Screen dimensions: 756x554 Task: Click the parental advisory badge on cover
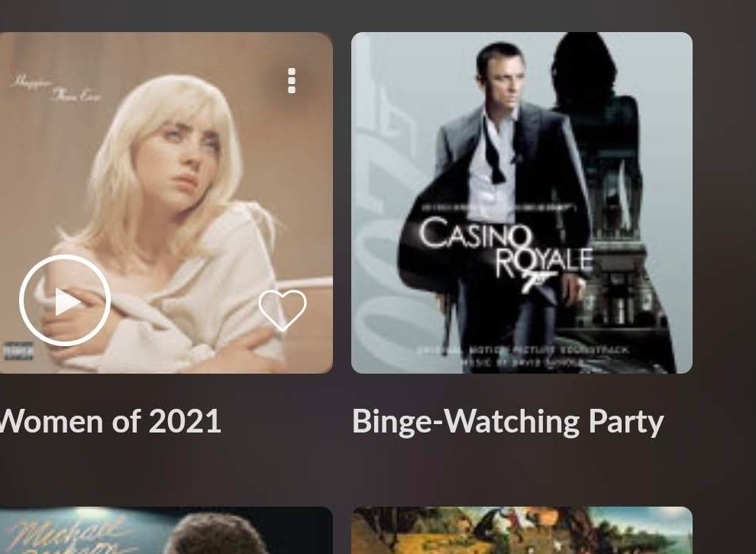[18, 351]
